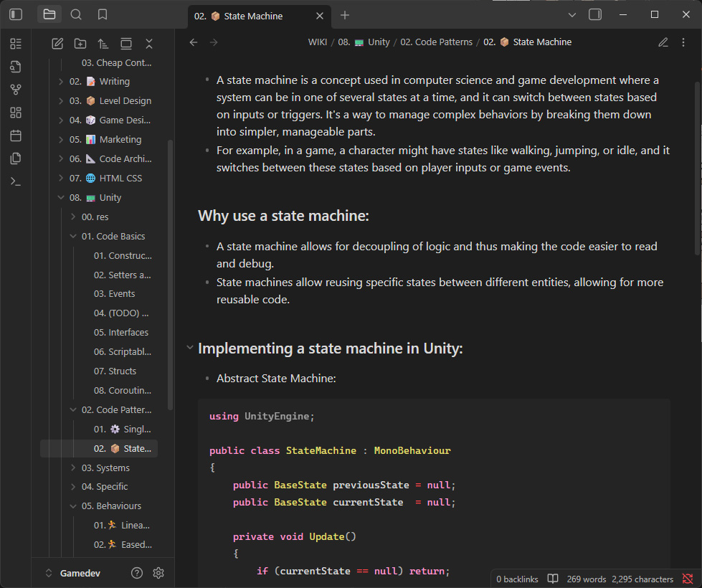The height and width of the screenshot is (588, 702).
Task: Open settings gear next to Gamedev
Action: (x=158, y=573)
